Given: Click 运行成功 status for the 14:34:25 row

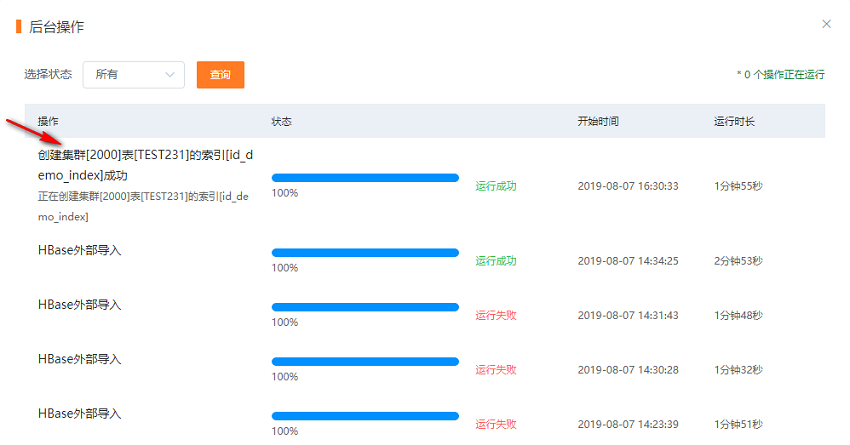Looking at the screenshot, I should click(x=495, y=261).
